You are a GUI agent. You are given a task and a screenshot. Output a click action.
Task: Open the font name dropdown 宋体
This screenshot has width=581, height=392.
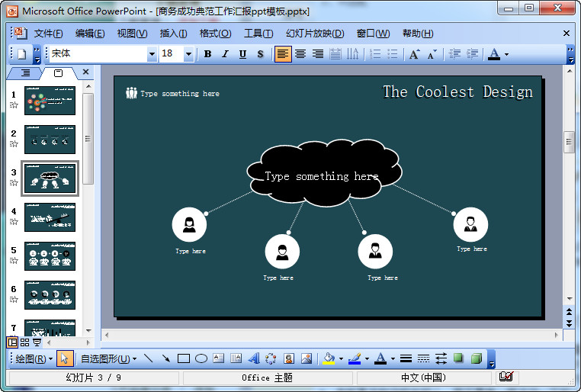pyautogui.click(x=152, y=54)
